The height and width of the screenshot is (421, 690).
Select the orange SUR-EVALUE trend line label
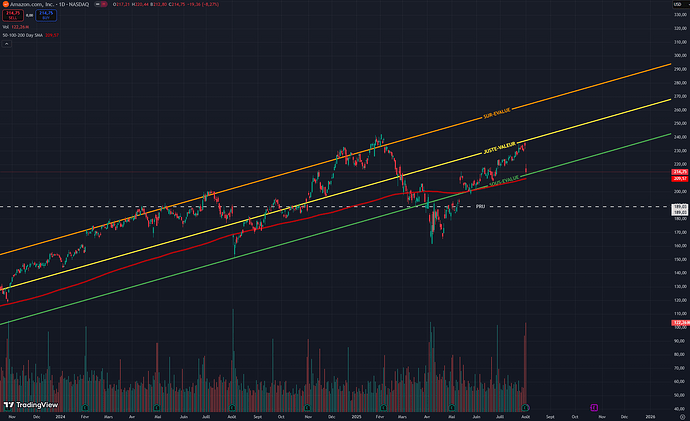497,113
